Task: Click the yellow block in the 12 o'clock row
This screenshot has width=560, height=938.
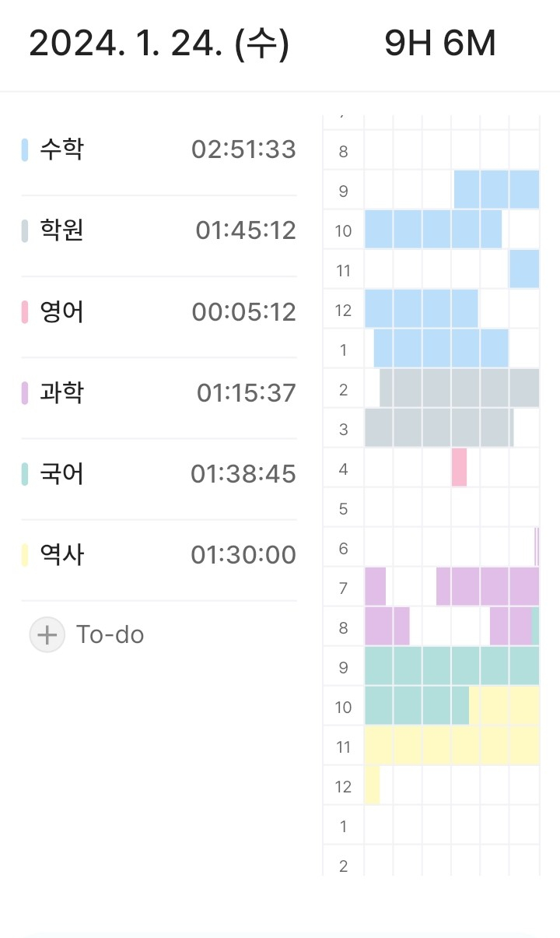Action: 372,785
